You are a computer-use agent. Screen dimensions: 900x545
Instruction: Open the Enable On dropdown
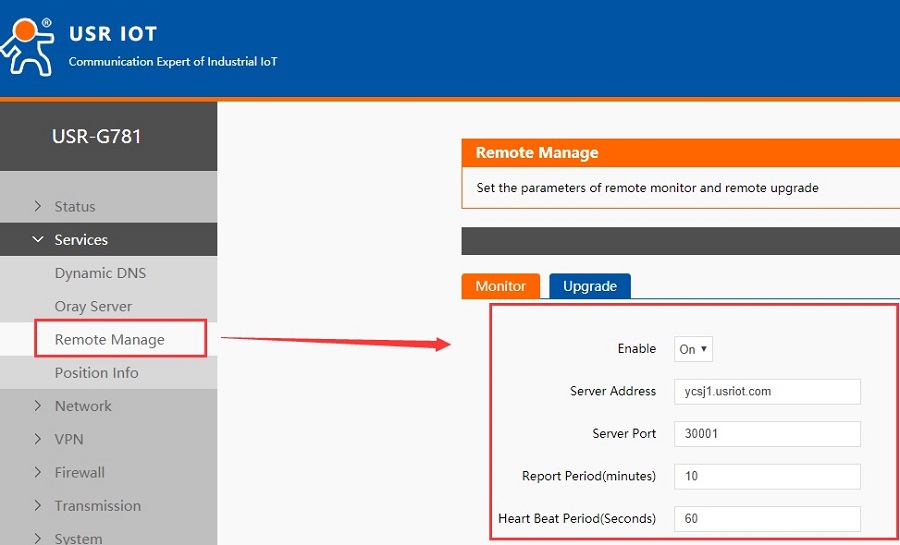point(693,349)
